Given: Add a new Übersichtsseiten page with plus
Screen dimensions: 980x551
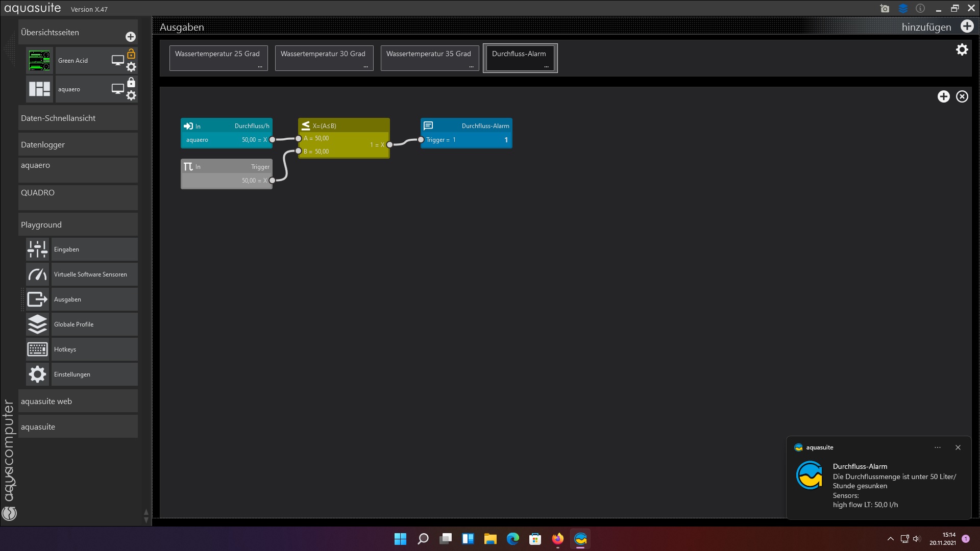Looking at the screenshot, I should 131,37.
